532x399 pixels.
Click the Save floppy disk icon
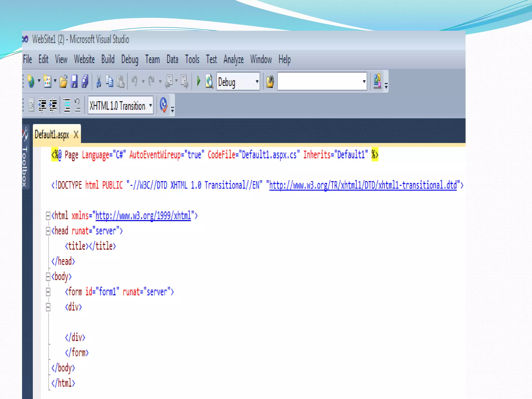[74, 81]
